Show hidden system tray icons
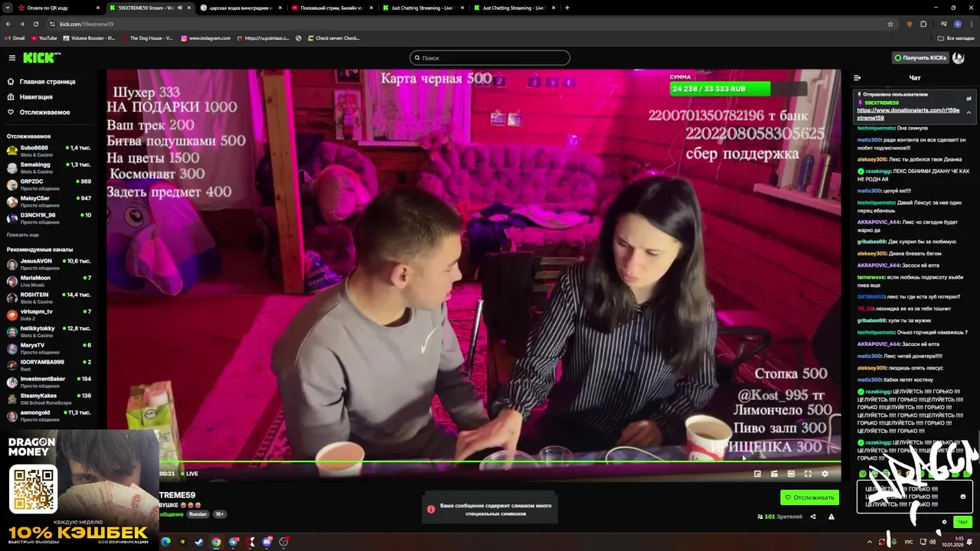Viewport: 980px width, 551px height. pos(869,542)
